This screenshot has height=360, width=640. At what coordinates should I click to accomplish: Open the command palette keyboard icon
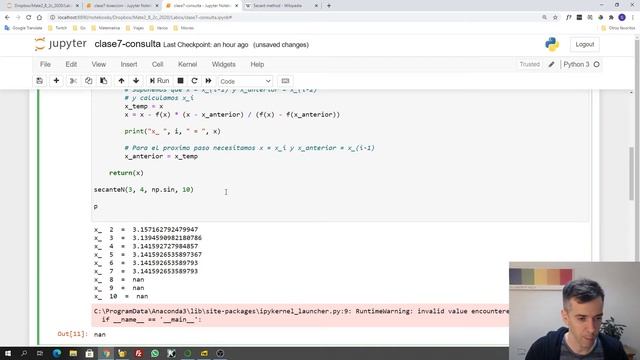click(285, 81)
